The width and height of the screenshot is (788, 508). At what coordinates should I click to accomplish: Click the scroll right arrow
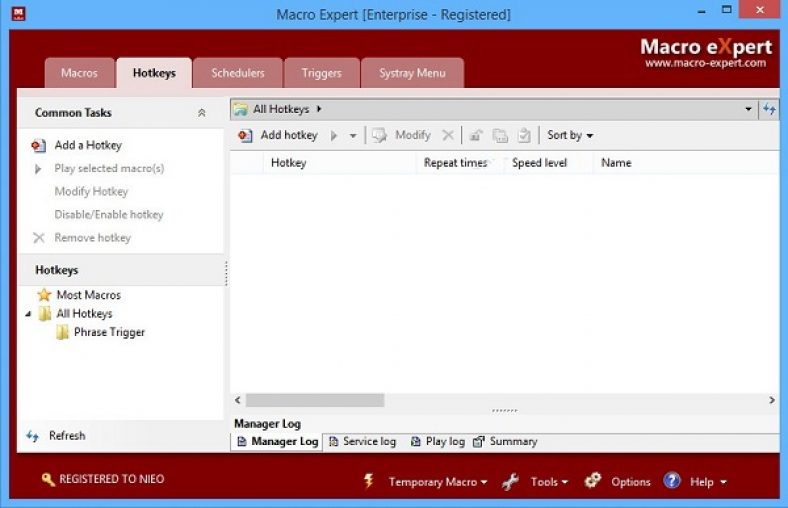(771, 400)
